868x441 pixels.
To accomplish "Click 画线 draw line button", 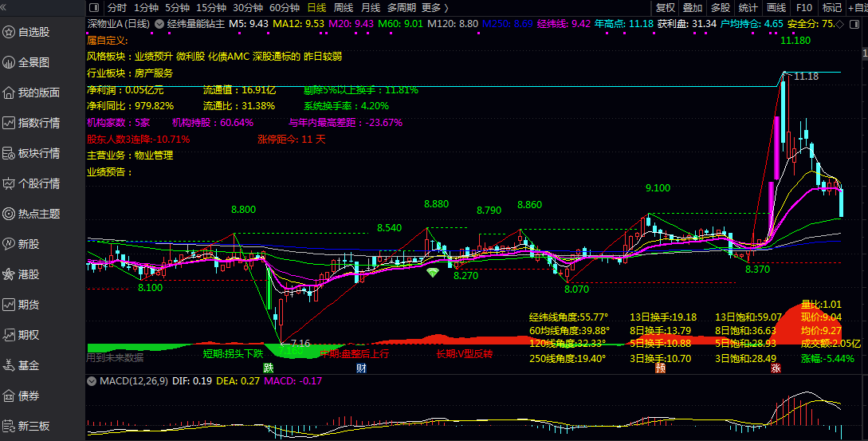I will pyautogui.click(x=776, y=8).
